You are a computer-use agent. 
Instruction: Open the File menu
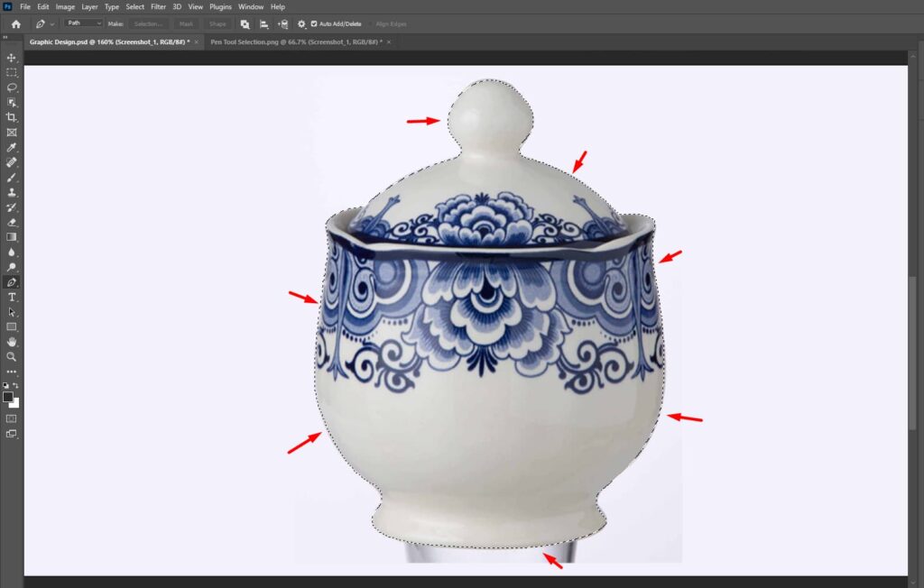click(x=24, y=7)
